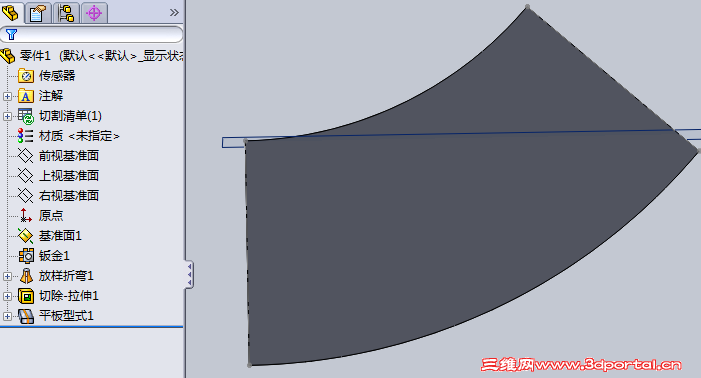Click the 右视基准面 plane icon
Screen dimensions: 701x378
pyautogui.click(x=25, y=196)
